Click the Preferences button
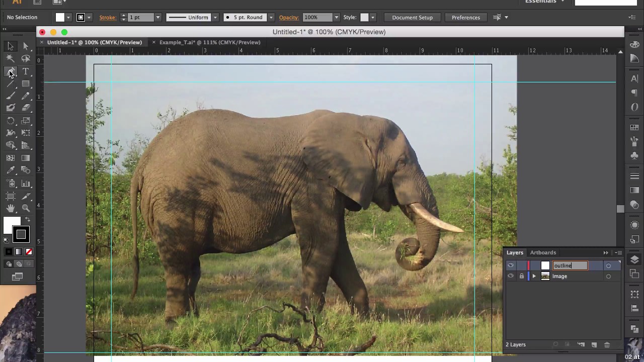 pos(466,17)
